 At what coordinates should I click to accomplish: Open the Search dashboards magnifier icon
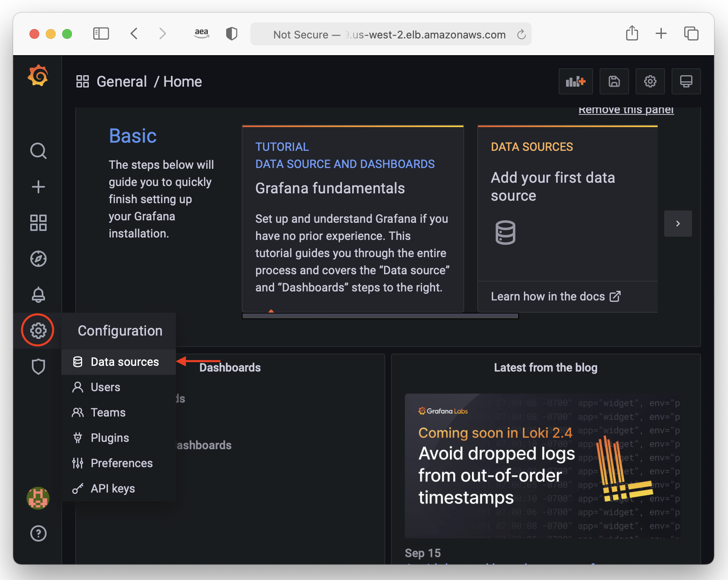coord(38,151)
